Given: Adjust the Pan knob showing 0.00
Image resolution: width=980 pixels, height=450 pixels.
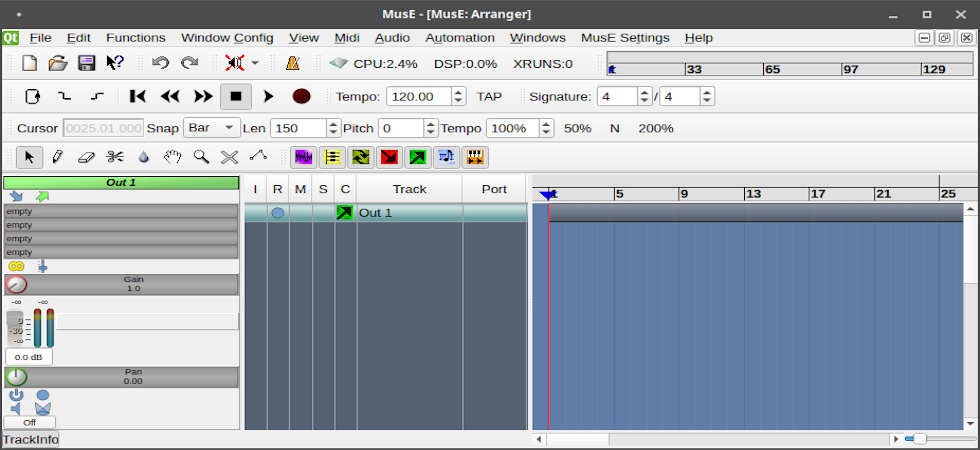Looking at the screenshot, I should pos(16,377).
